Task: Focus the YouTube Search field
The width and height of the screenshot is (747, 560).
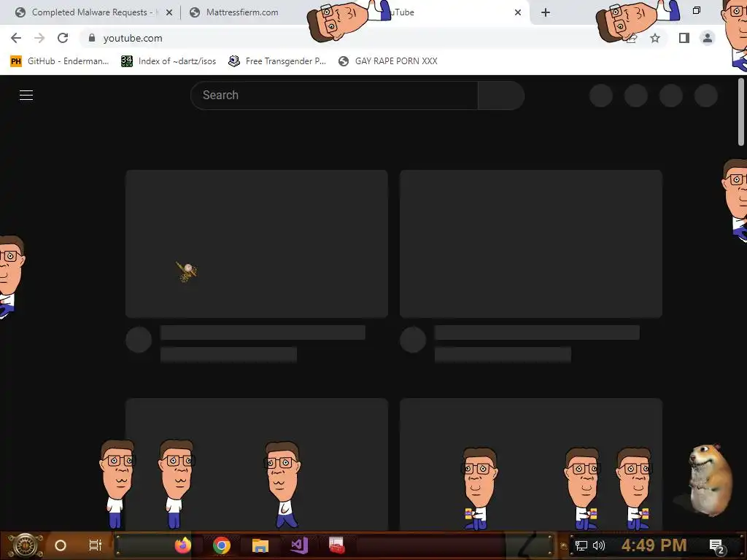Action: coord(334,96)
